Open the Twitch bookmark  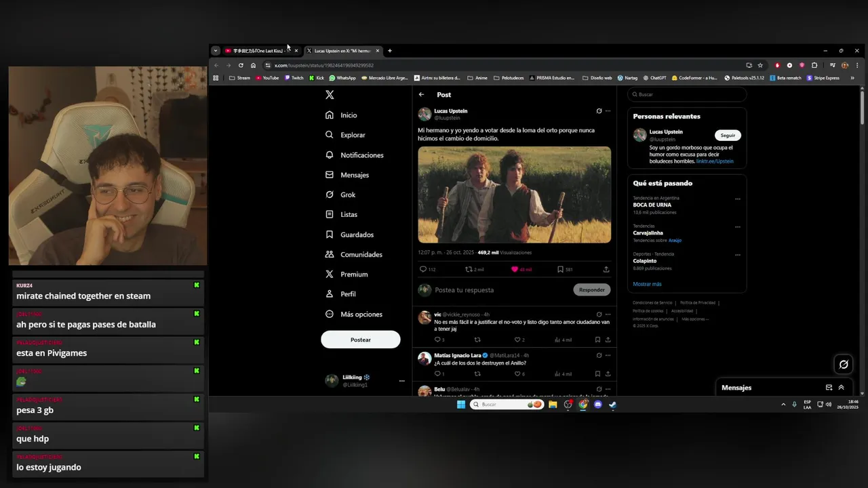point(294,78)
